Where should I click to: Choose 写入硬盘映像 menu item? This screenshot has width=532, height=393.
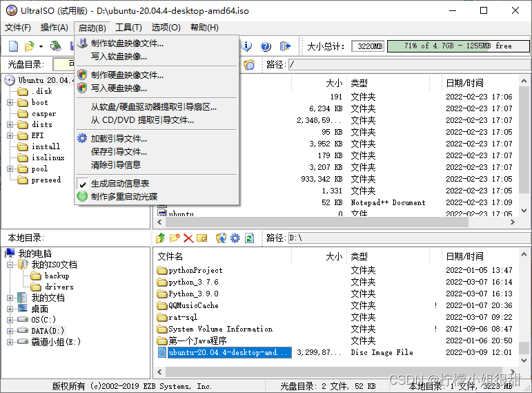tap(157, 88)
